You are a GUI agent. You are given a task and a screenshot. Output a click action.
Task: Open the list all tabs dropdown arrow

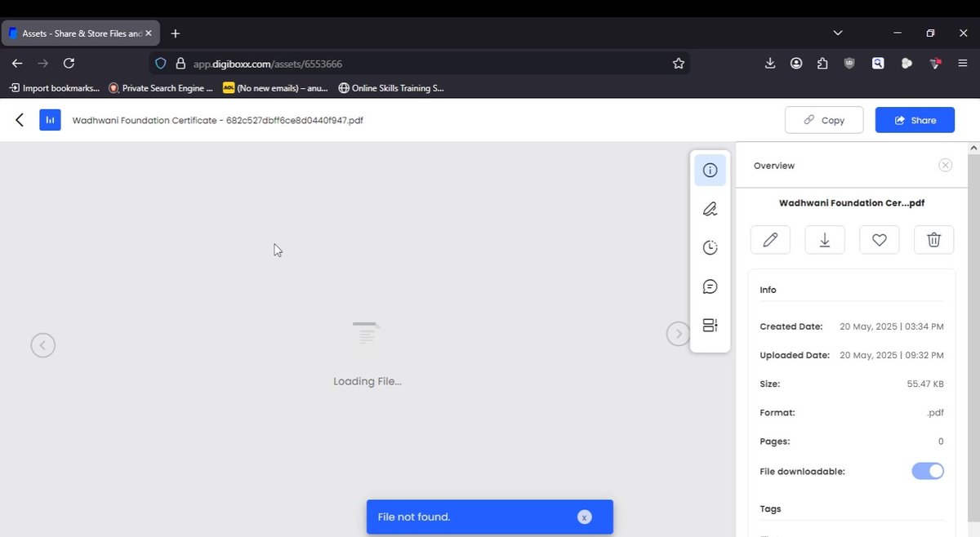coord(838,33)
